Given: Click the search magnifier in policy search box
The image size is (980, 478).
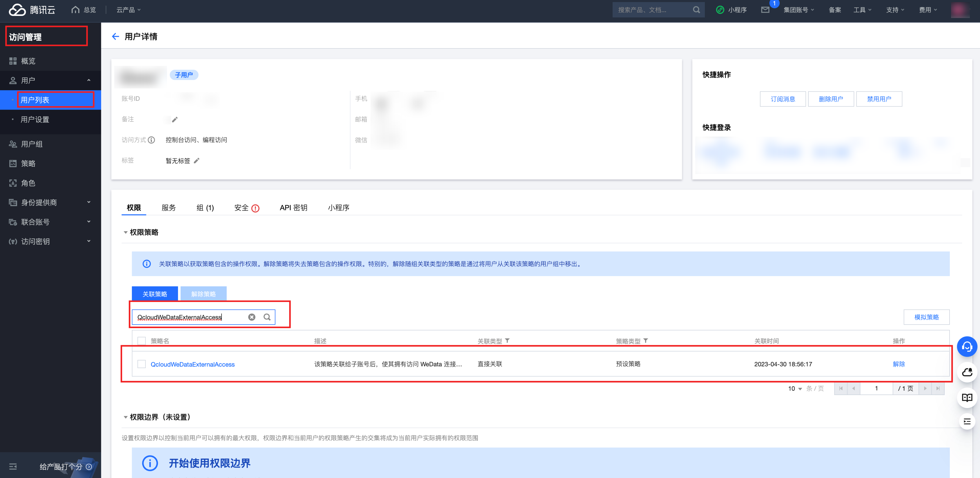Looking at the screenshot, I should click(x=267, y=317).
